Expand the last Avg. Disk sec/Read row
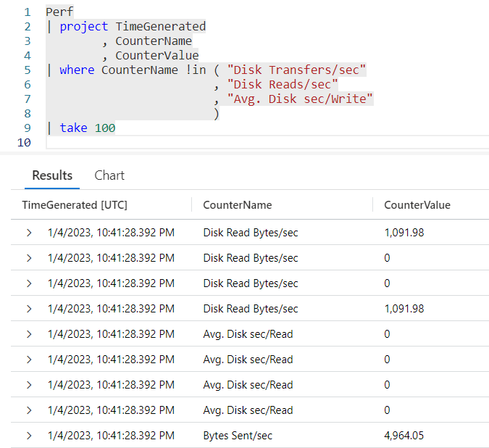Image resolution: width=489 pixels, height=448 pixels. [x=29, y=410]
